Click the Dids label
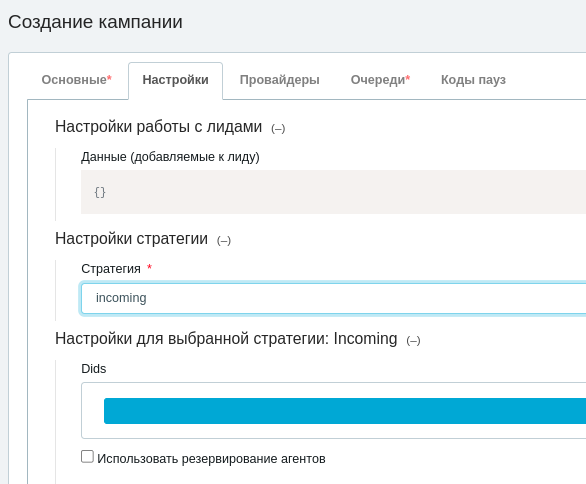Image resolution: width=586 pixels, height=484 pixels. click(94, 369)
